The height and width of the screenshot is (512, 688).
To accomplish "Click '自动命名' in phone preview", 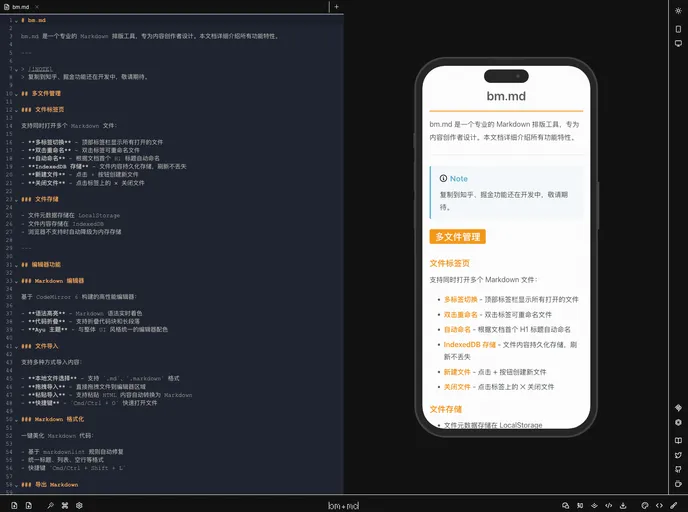I will pyautogui.click(x=457, y=329).
